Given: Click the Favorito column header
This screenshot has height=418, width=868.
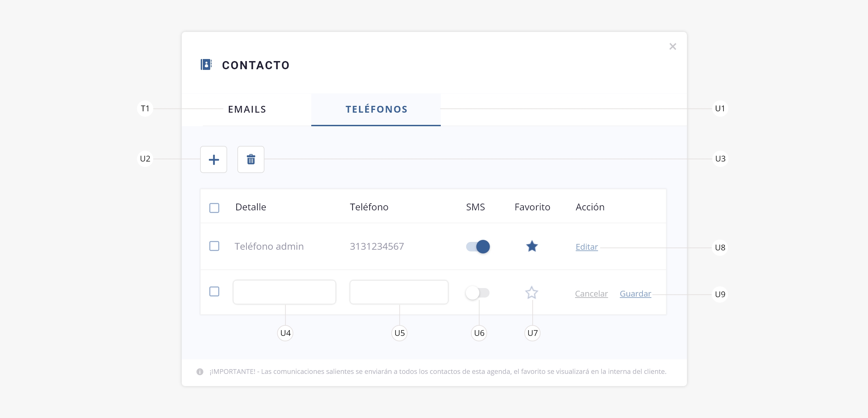Looking at the screenshot, I should point(532,207).
